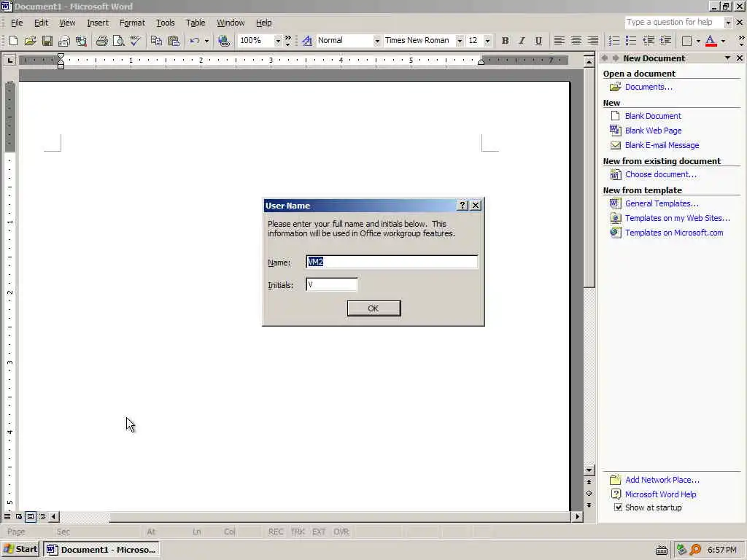Open the Undo history dropdown arrow
This screenshot has height=560, width=747.
coord(206,41)
